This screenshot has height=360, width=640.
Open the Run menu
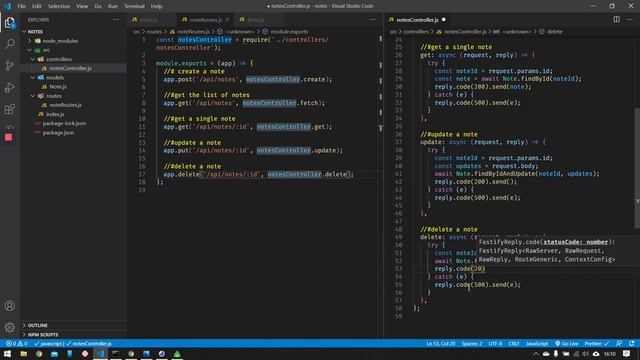pos(113,6)
